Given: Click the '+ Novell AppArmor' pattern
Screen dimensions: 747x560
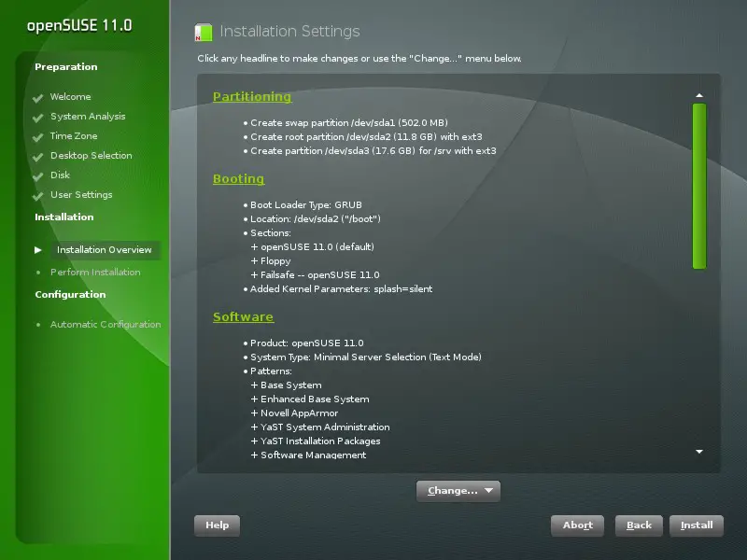Looking at the screenshot, I should tap(294, 413).
